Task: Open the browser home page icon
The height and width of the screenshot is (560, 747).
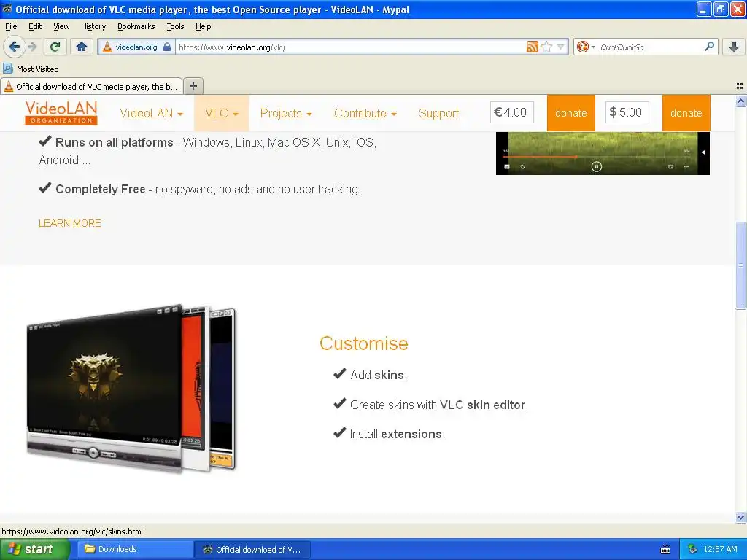Action: click(82, 47)
